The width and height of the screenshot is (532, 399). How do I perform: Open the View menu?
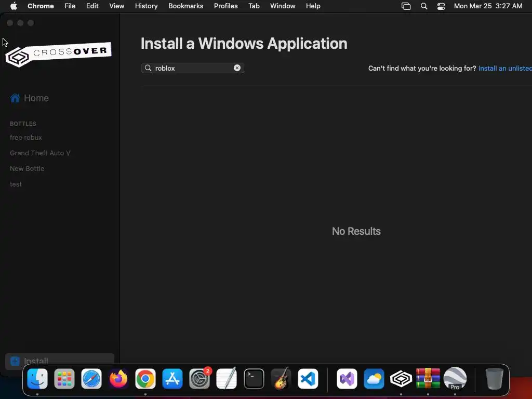pyautogui.click(x=117, y=6)
